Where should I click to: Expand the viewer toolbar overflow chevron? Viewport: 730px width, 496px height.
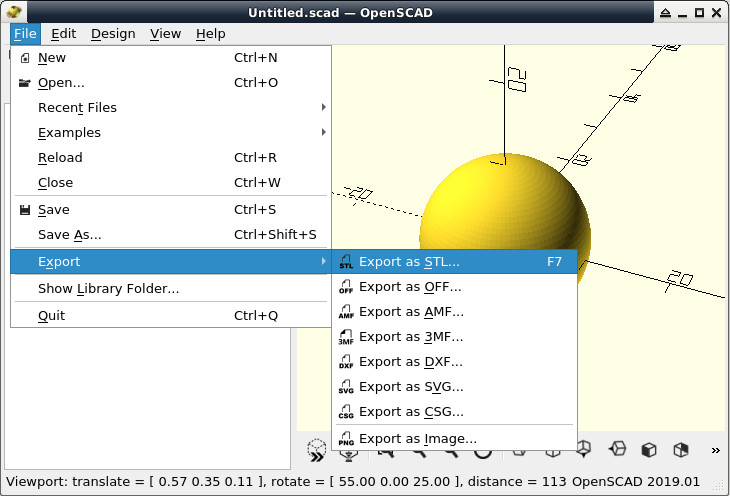click(716, 450)
